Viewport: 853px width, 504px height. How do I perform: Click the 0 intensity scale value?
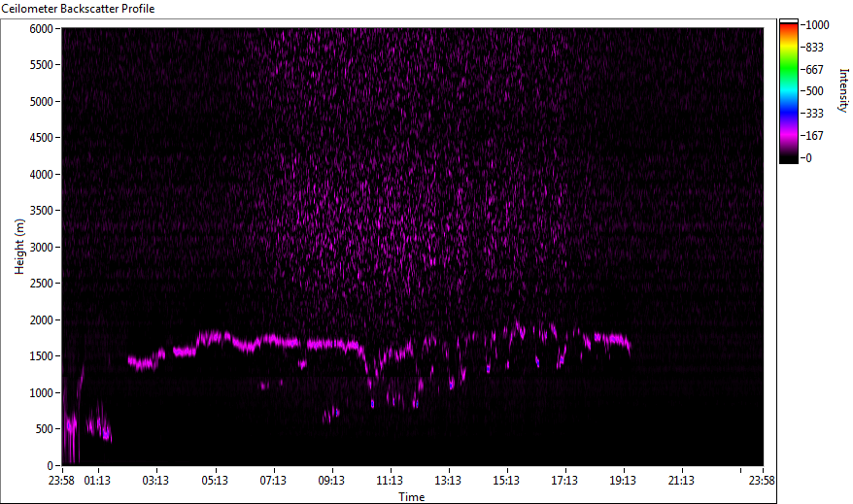tap(809, 158)
